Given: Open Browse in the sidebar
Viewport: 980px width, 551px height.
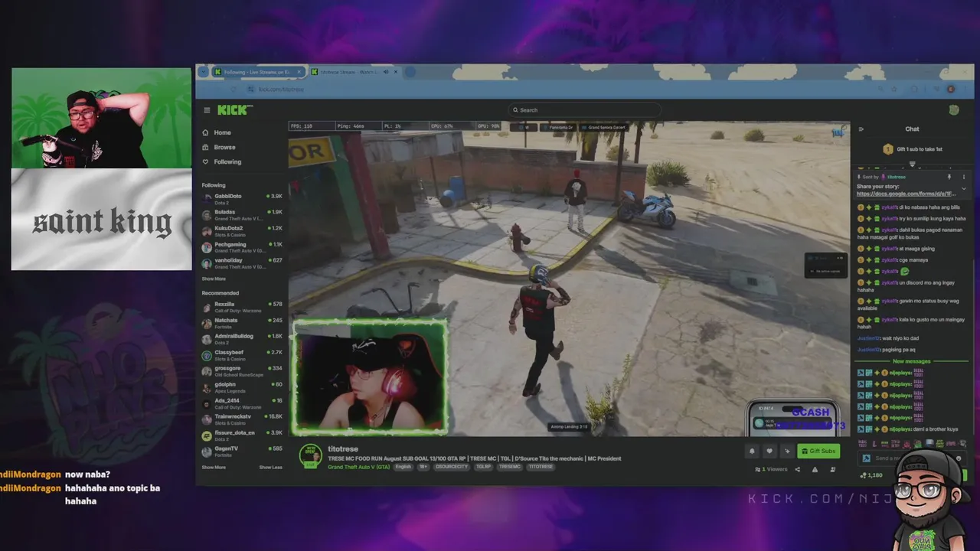Looking at the screenshot, I should point(224,147).
